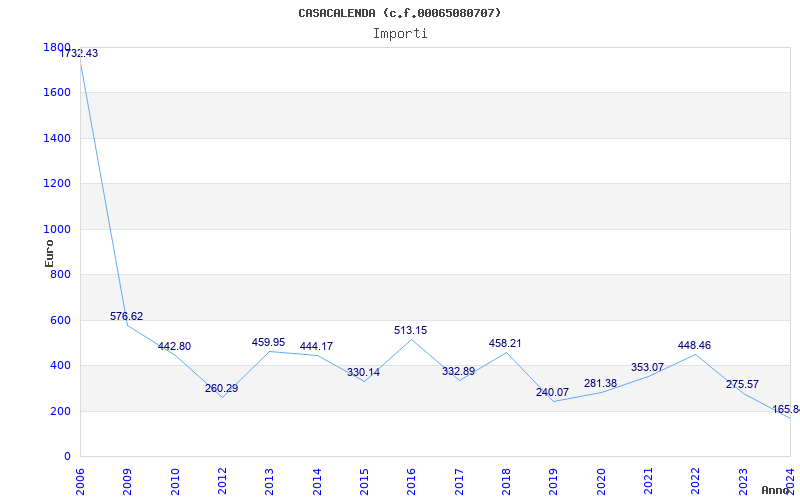The height and width of the screenshot is (500, 800).
Task: Select the 448.46 data label
Action: (x=694, y=345)
